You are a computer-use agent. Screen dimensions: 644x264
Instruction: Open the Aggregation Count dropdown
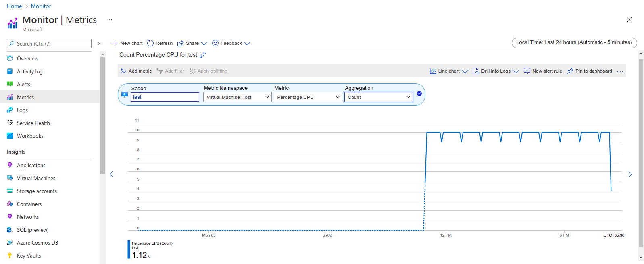point(379,97)
